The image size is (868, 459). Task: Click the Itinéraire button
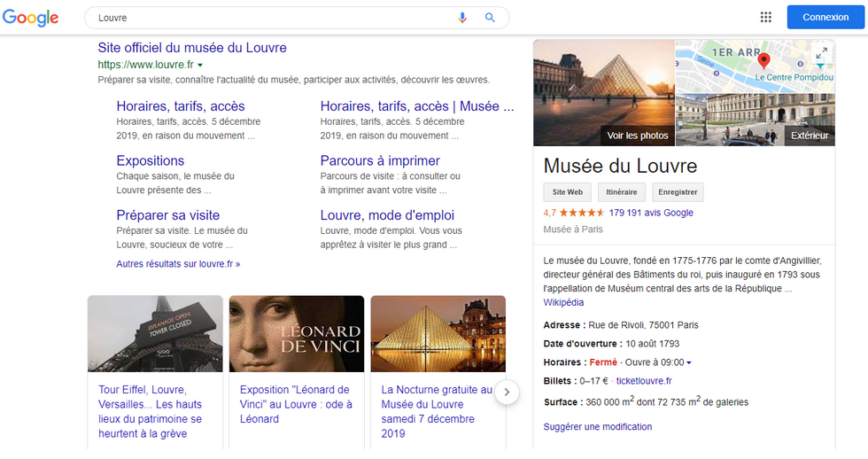(622, 192)
